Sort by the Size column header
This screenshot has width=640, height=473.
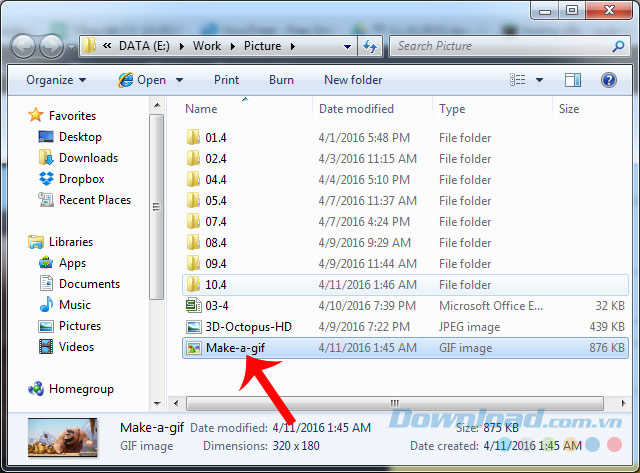pyautogui.click(x=590, y=109)
